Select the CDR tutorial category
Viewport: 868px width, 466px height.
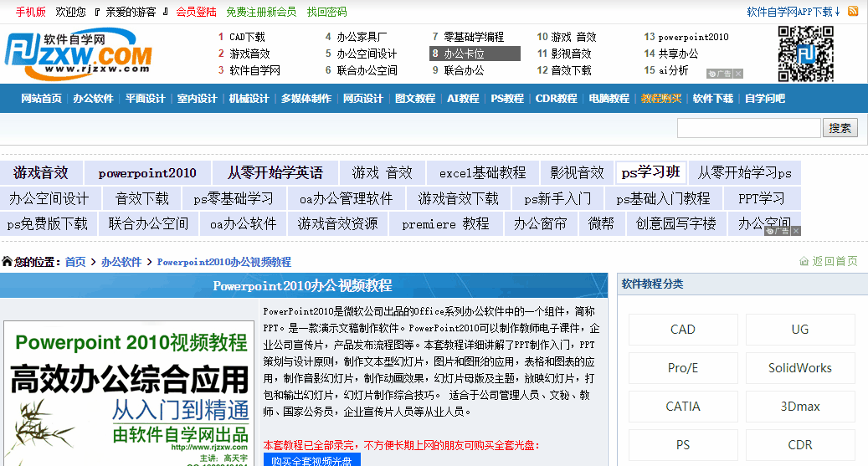click(x=800, y=445)
